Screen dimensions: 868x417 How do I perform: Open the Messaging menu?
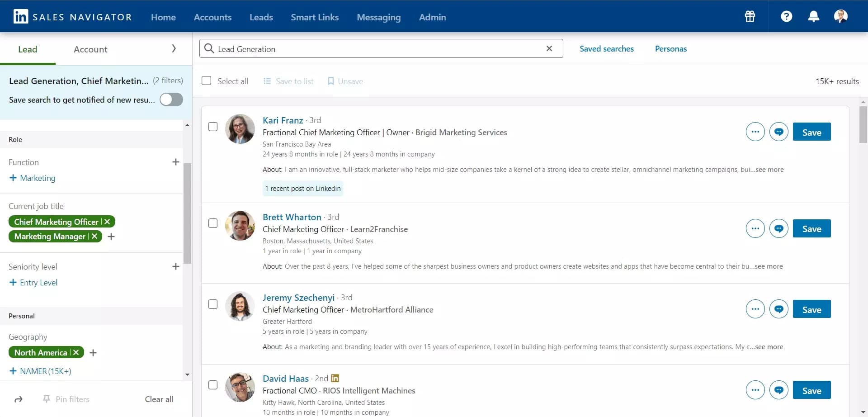378,17
